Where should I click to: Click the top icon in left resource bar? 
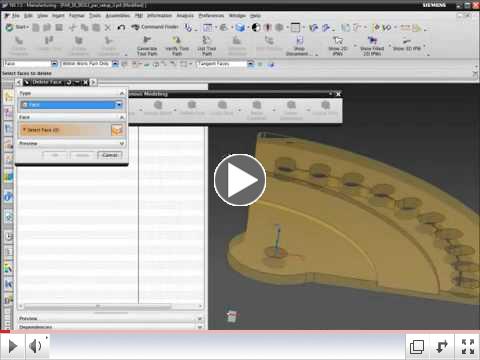tap(8, 97)
